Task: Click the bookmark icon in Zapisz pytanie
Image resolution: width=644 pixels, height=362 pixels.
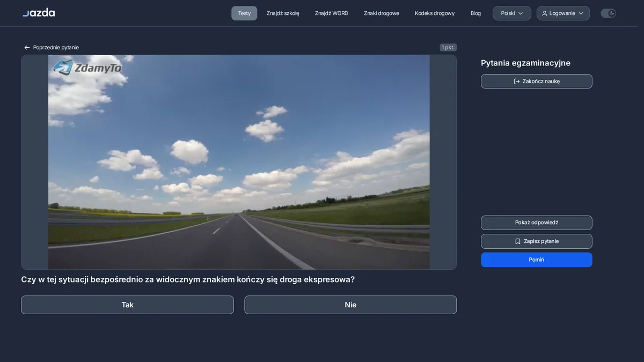Action: click(518, 241)
